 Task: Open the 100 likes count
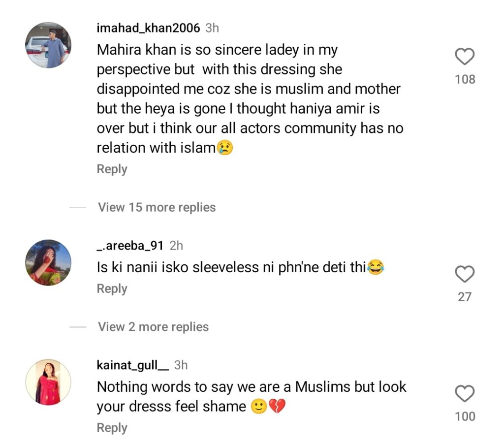465,416
